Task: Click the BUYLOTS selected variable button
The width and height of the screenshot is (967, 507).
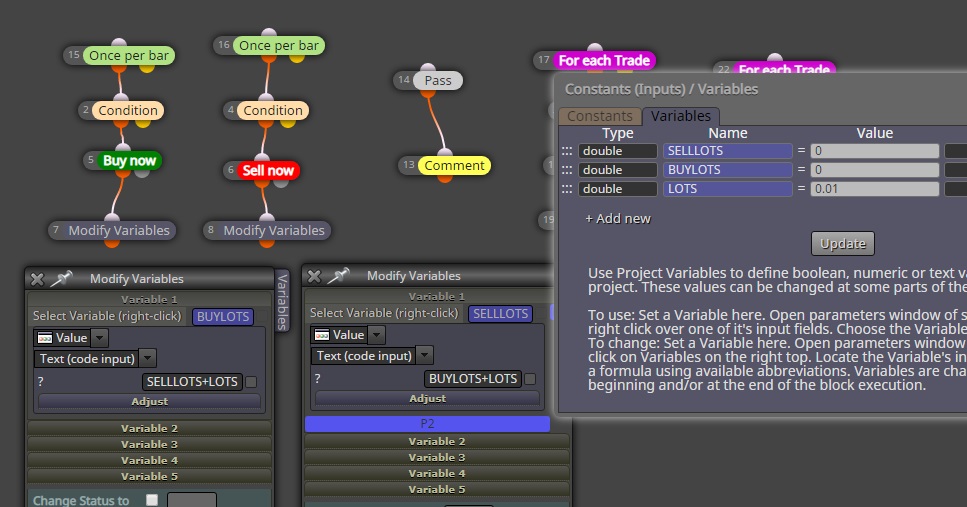Action: point(223,316)
